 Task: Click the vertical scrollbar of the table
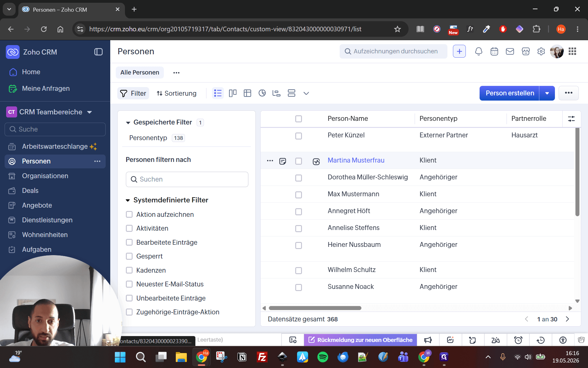577,172
